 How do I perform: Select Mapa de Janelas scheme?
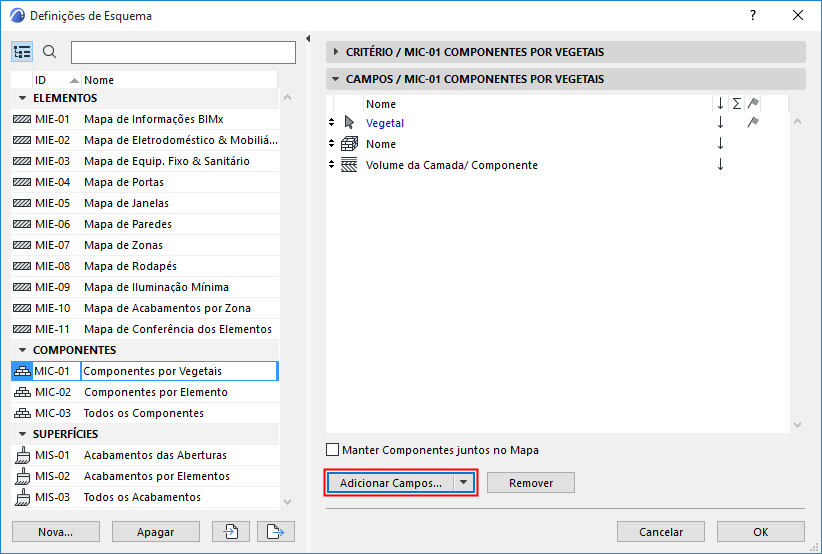pyautogui.click(x=145, y=203)
